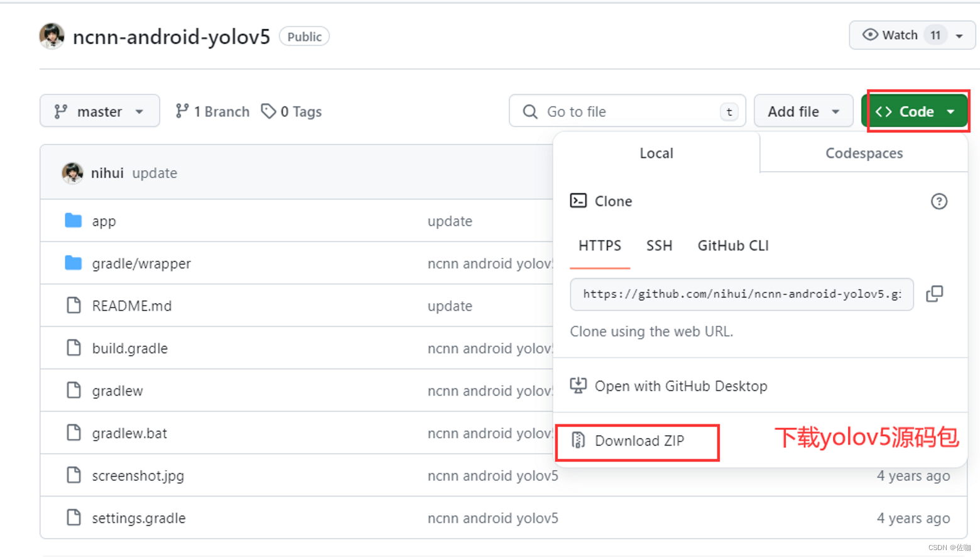Click the clone URL text field
This screenshot has width=980, height=557.
tap(742, 294)
